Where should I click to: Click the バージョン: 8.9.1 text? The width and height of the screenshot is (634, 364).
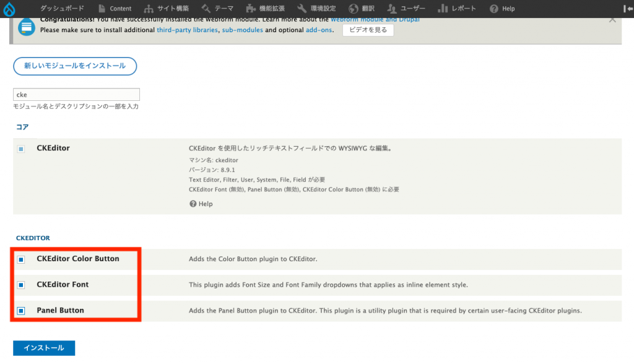pos(212,170)
